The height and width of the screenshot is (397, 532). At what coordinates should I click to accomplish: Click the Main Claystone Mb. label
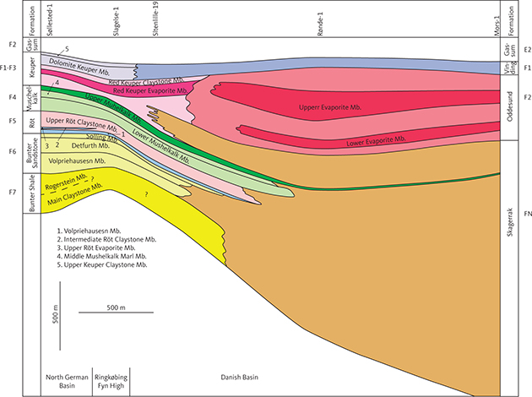click(x=74, y=194)
